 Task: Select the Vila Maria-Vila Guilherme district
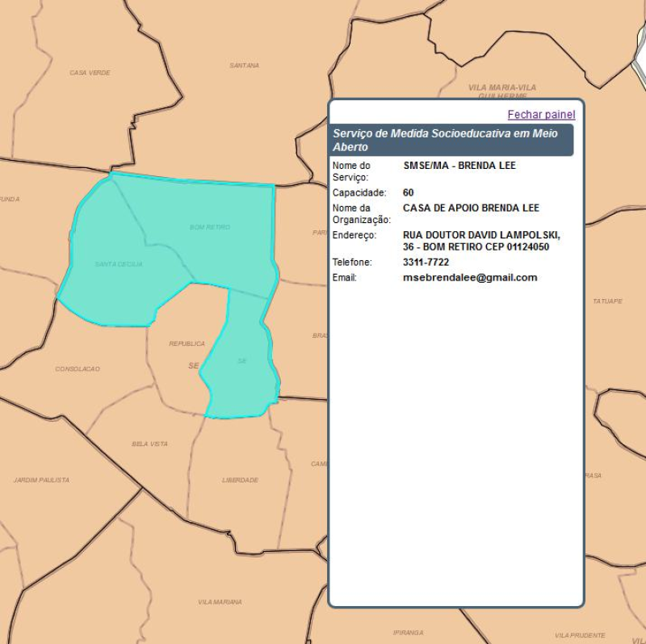pyautogui.click(x=501, y=87)
